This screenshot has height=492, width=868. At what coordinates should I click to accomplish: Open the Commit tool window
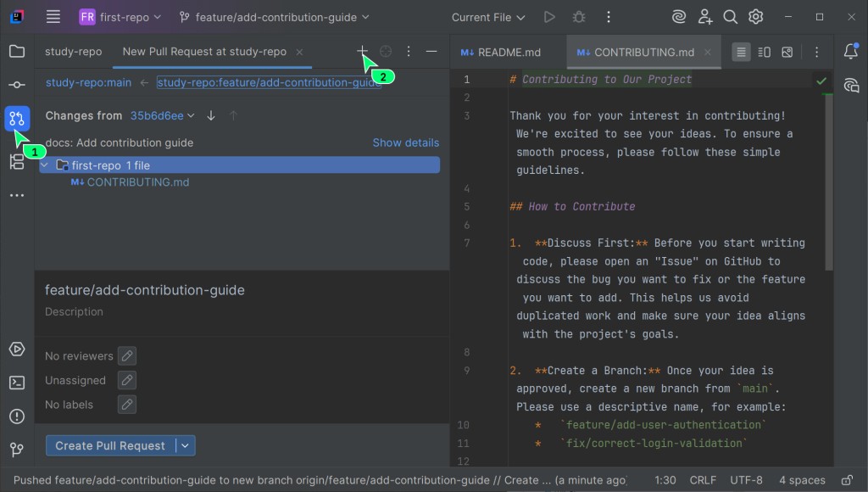coord(17,85)
